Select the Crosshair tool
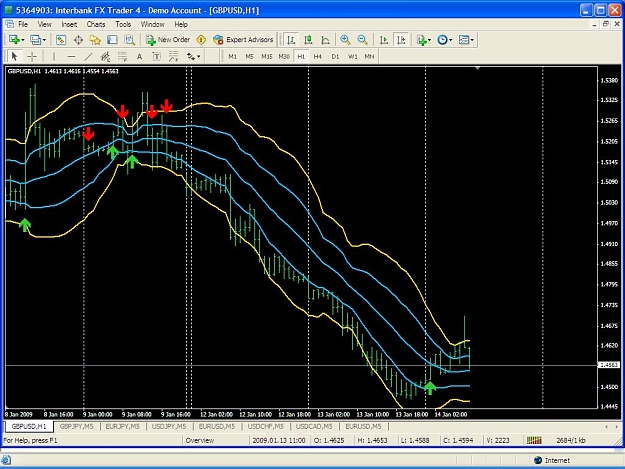625x469 pixels. tap(32, 57)
